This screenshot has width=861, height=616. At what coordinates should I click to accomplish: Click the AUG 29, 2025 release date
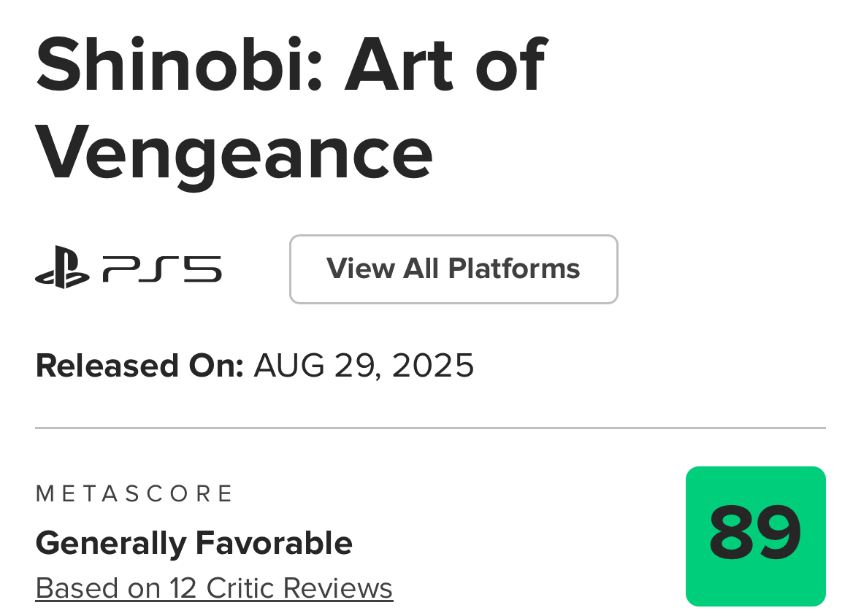click(x=364, y=366)
